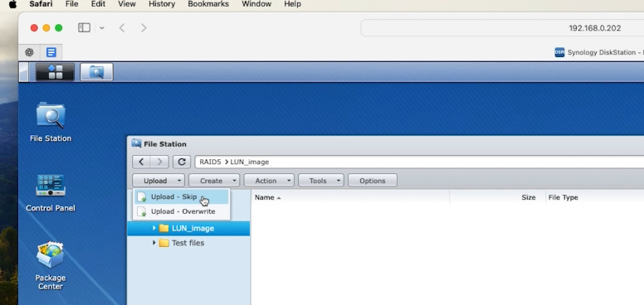Viewport: 644px width, 305px height.
Task: Open the DSM main menu button
Action: click(x=55, y=72)
